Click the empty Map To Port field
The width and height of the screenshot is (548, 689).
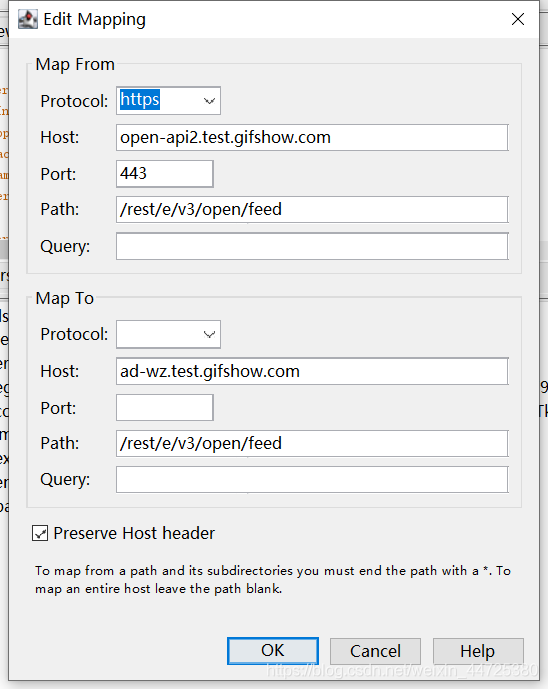[165, 407]
